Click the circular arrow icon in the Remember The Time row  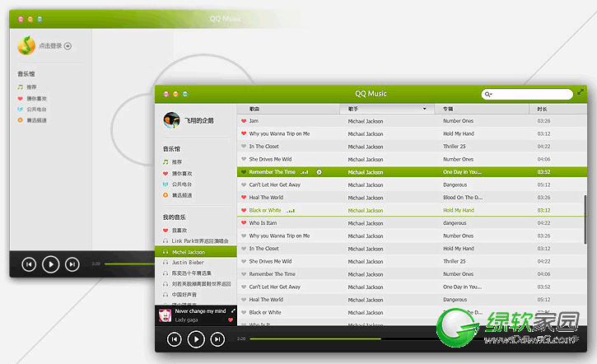point(319,172)
